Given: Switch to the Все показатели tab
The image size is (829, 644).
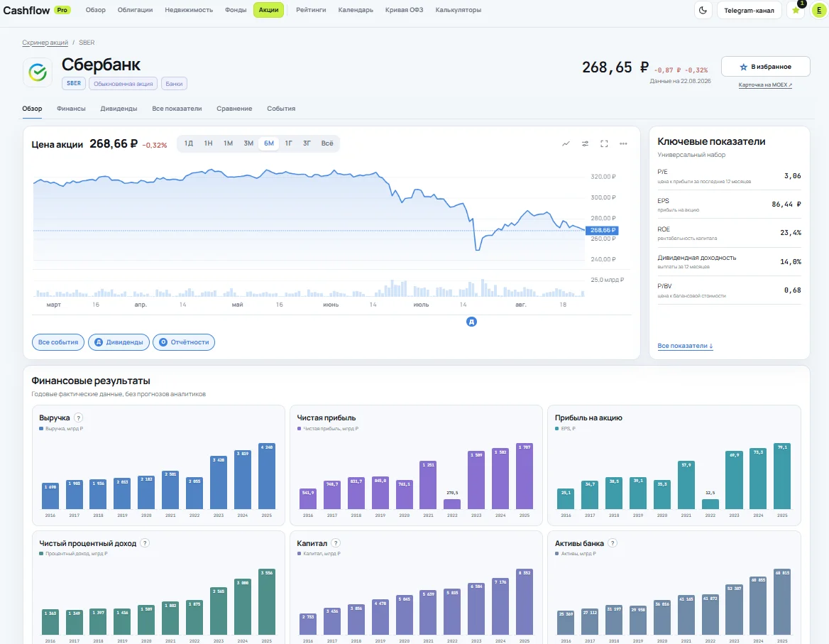Looking at the screenshot, I should (177, 109).
